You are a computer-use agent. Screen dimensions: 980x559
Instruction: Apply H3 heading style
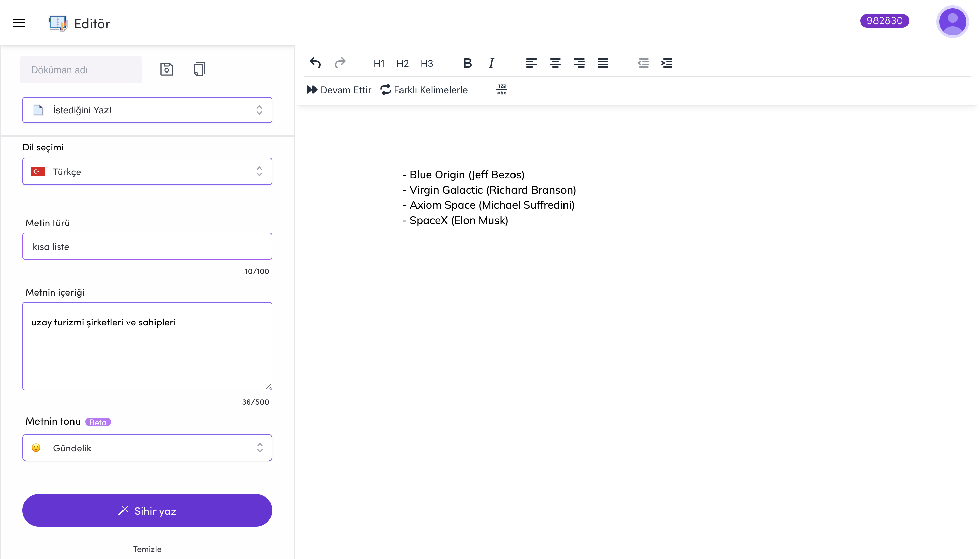[427, 63]
